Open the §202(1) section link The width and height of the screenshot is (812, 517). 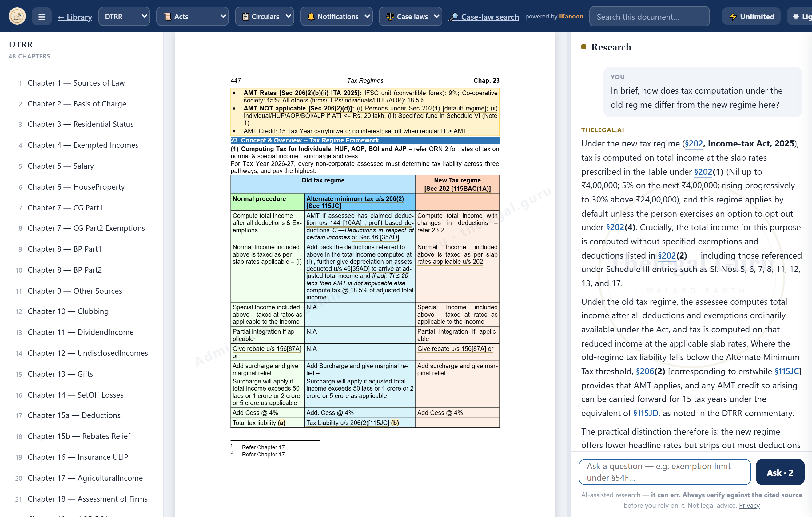(x=703, y=172)
